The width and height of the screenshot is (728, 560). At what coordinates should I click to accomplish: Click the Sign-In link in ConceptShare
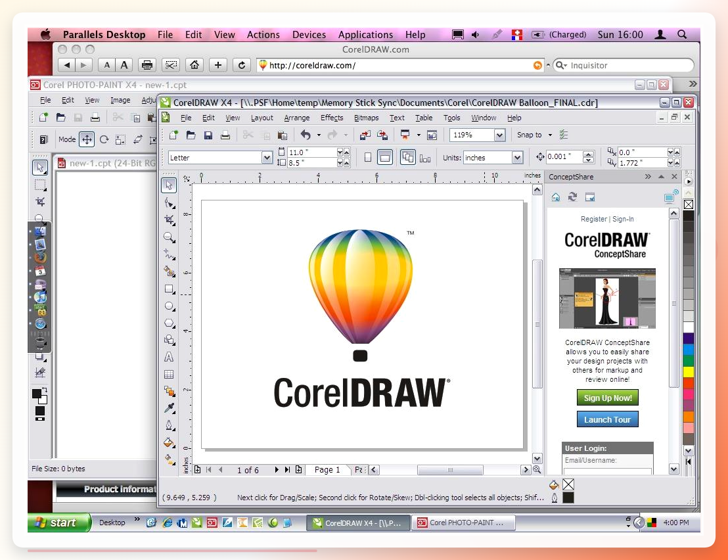pyautogui.click(x=623, y=219)
